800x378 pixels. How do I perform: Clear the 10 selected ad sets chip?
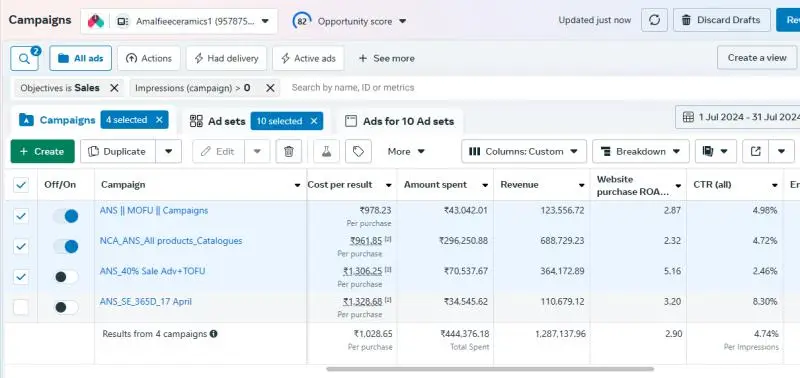[314, 121]
